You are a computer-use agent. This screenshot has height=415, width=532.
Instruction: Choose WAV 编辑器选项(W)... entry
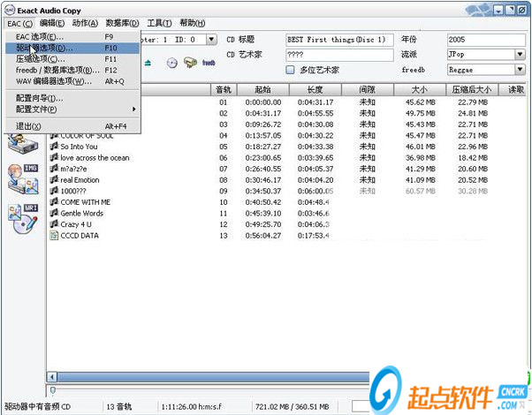click(73, 81)
